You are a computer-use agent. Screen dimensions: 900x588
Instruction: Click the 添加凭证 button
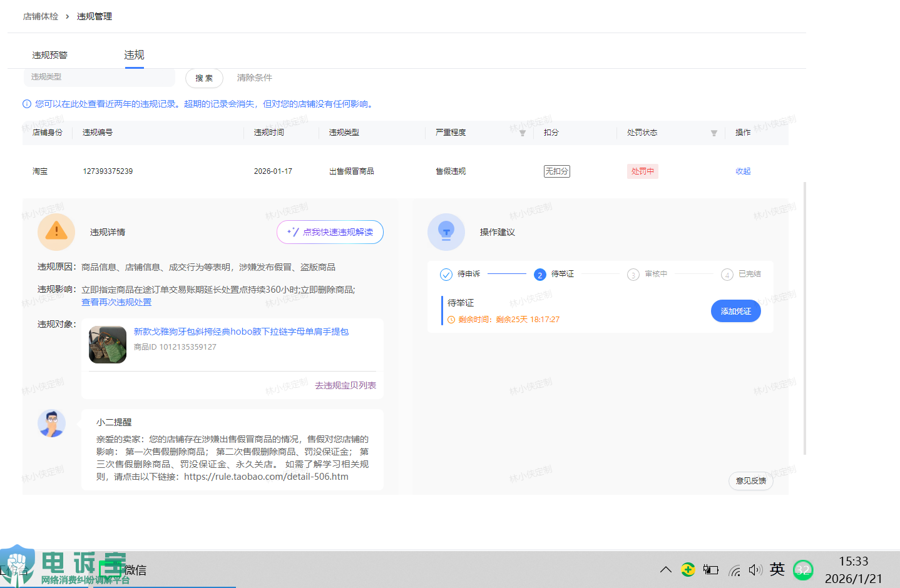click(735, 312)
